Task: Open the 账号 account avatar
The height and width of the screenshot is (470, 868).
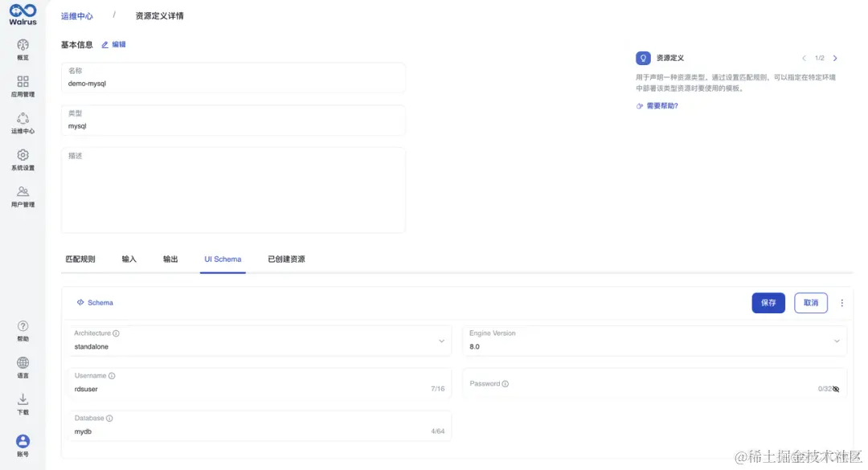Action: click(23, 441)
